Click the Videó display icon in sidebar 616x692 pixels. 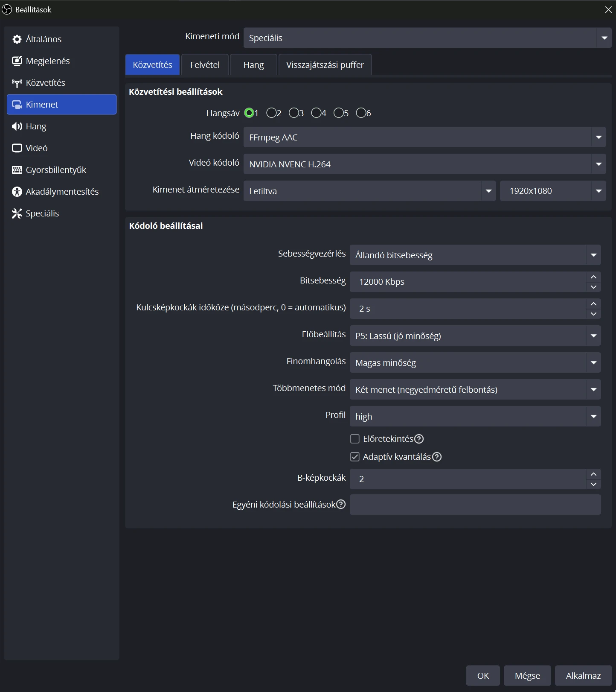click(x=17, y=148)
